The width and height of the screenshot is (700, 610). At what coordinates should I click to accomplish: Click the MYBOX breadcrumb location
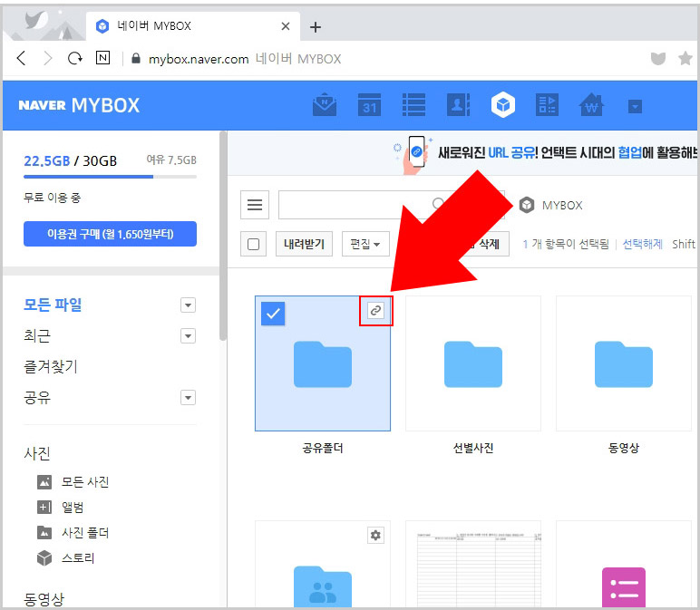click(x=552, y=205)
